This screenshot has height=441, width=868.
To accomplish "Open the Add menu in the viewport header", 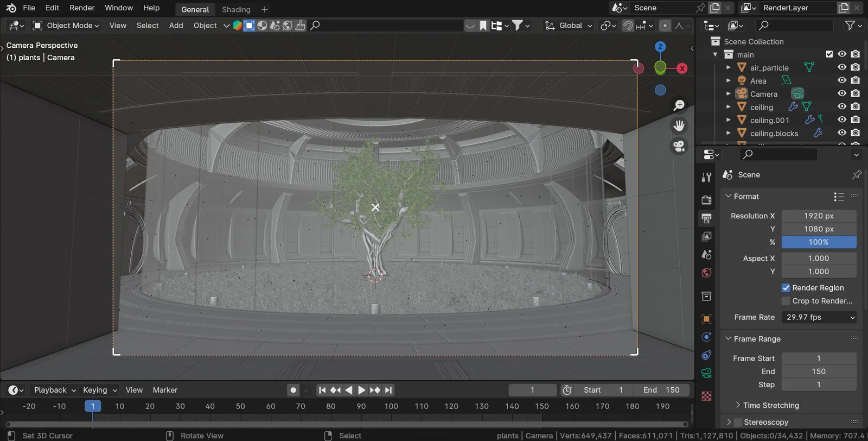I will point(176,26).
